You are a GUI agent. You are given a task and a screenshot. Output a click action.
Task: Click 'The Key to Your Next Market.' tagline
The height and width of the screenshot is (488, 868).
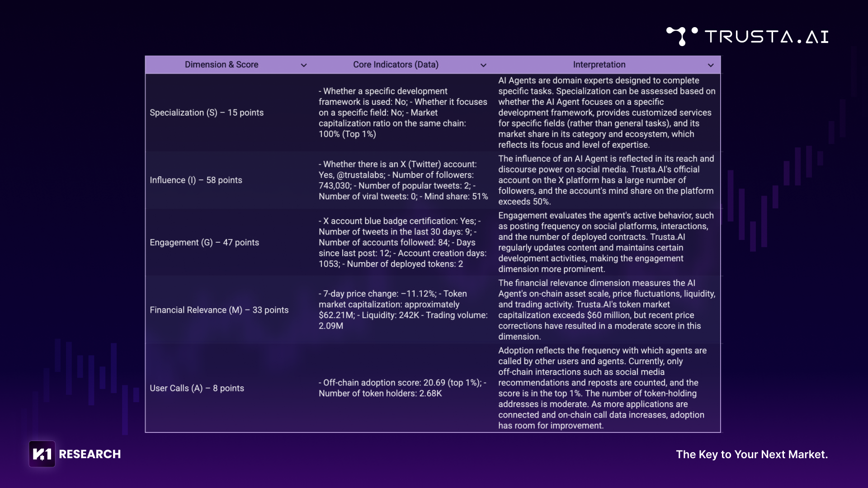[751, 454]
